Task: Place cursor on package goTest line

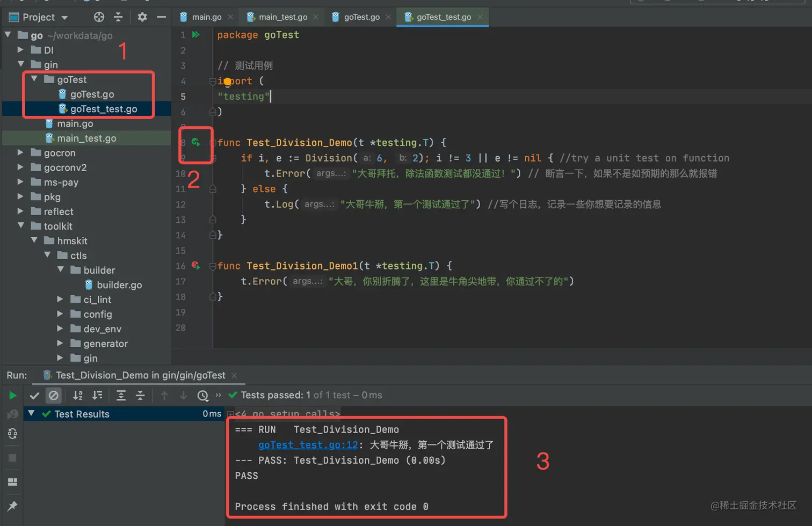Action: tap(258, 35)
